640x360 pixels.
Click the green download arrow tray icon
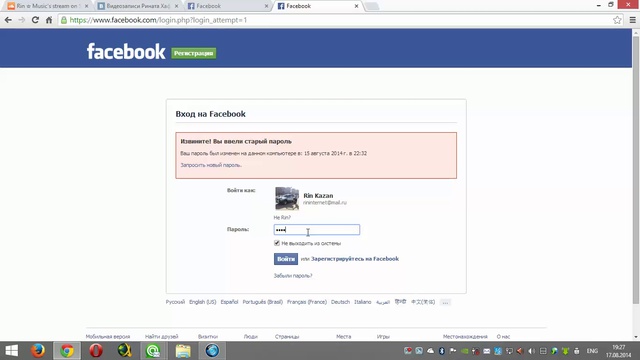click(565, 351)
